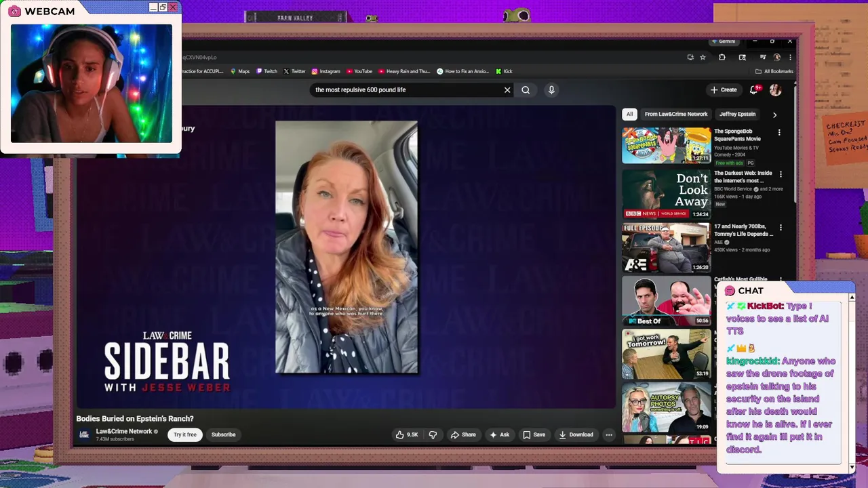Open the YouTube bookmark in bookmarks bar
Viewport: 868px width, 488px height.
click(x=359, y=71)
